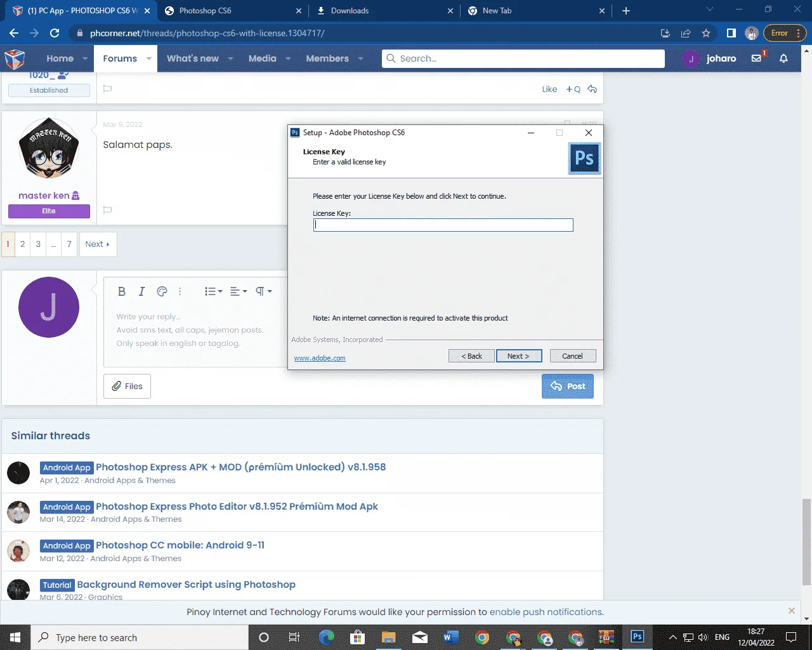Click the reply arrow icon beside +Q
Viewport: 812px width, 650px height.
click(x=593, y=90)
